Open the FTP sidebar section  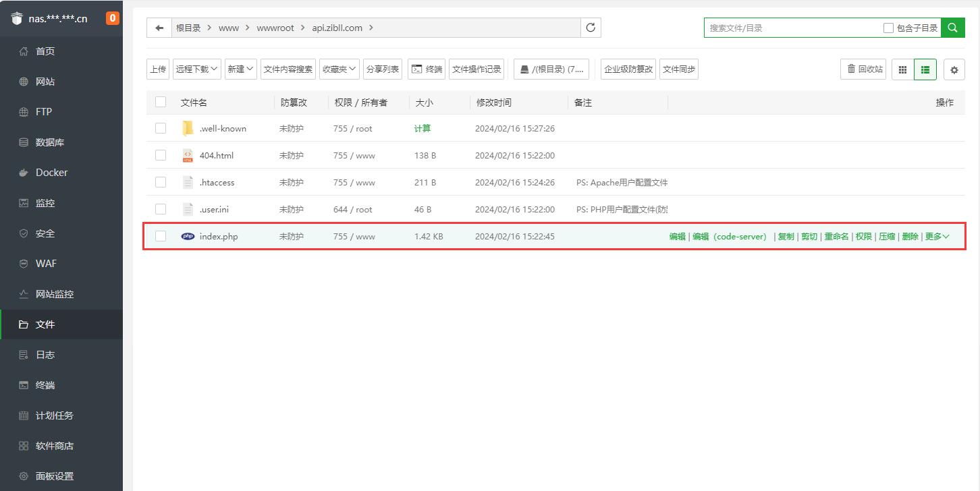[61, 112]
